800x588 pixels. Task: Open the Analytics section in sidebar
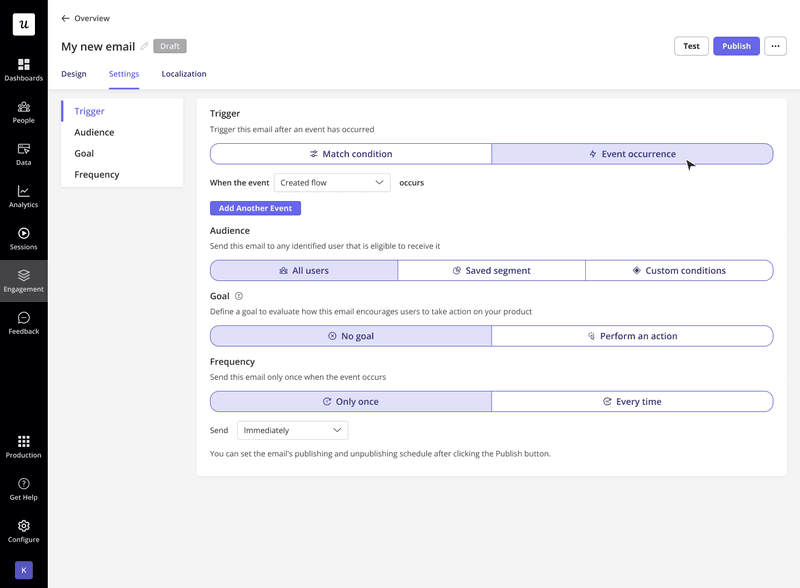coord(23,196)
